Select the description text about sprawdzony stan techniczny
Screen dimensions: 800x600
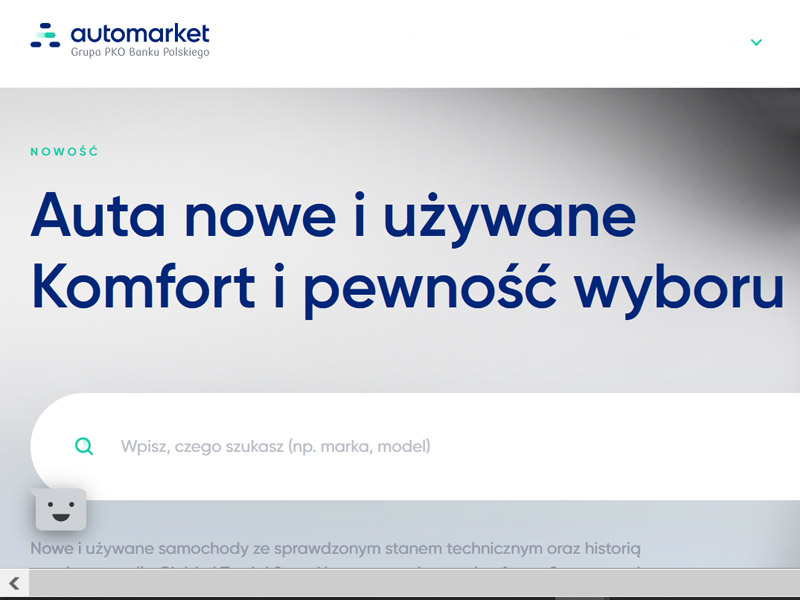pyautogui.click(x=335, y=548)
